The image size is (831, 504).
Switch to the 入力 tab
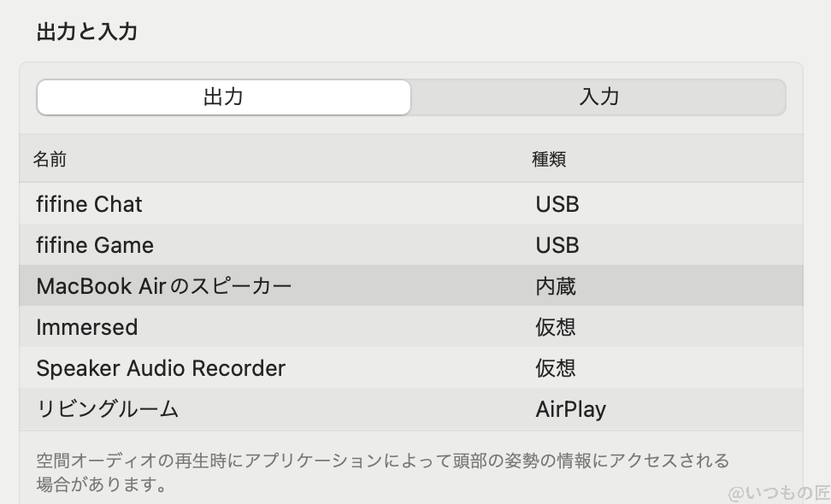pyautogui.click(x=598, y=97)
